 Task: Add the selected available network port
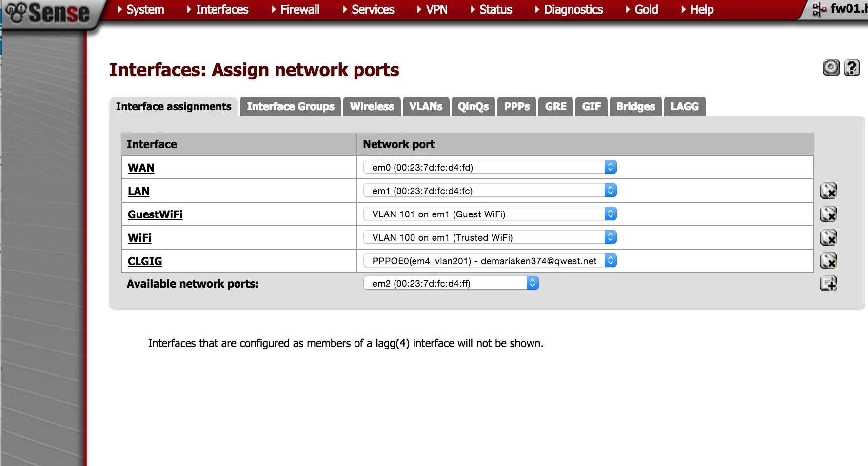point(828,283)
